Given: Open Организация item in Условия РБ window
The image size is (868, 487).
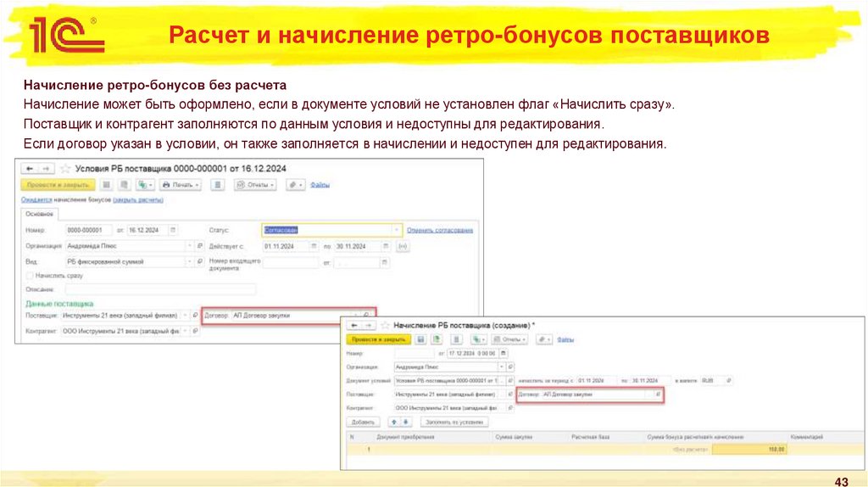Looking at the screenshot, I should click(x=200, y=245).
